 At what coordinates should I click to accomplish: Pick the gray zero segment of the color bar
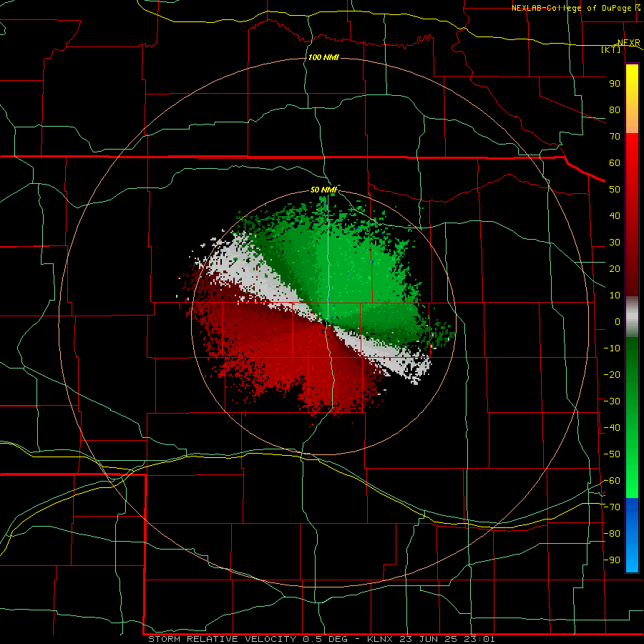point(632,317)
